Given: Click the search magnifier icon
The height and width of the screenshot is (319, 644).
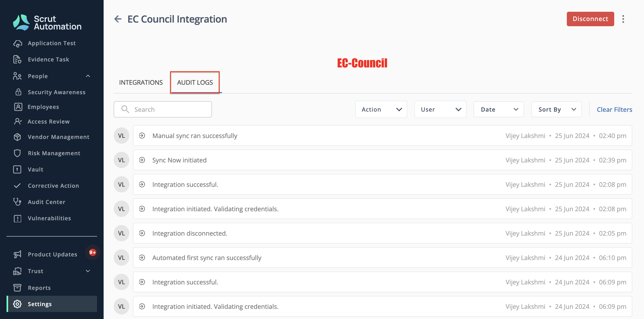Looking at the screenshot, I should click(x=125, y=109).
